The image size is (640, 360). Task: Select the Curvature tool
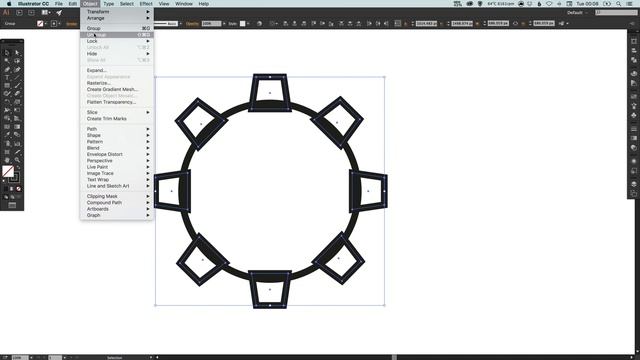tap(17, 69)
